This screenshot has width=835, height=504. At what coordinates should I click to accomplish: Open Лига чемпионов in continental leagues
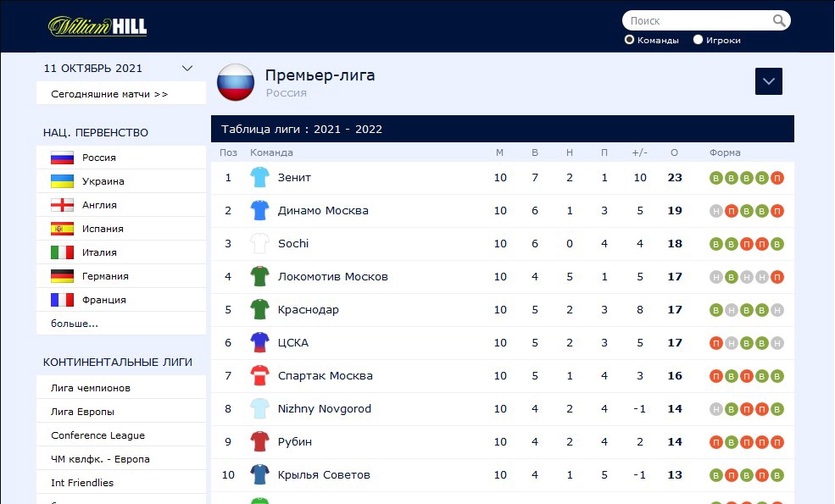click(91, 388)
